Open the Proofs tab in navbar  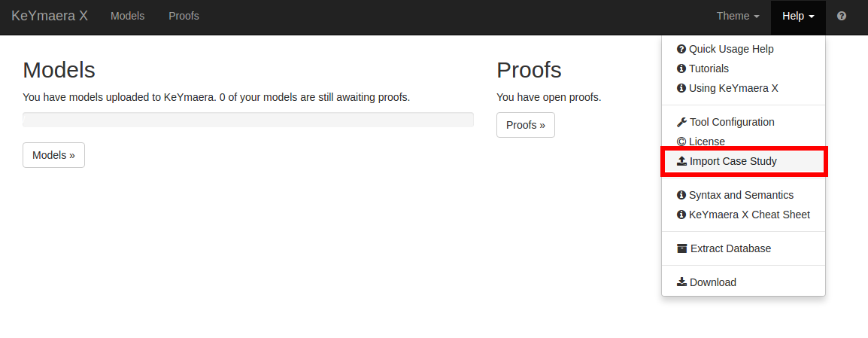coord(184,16)
